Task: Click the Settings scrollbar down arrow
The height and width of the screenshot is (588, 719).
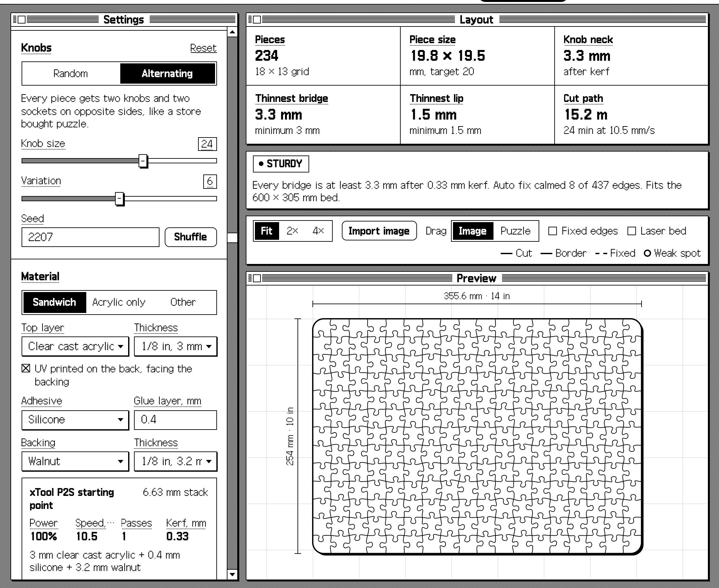Action: click(x=232, y=574)
